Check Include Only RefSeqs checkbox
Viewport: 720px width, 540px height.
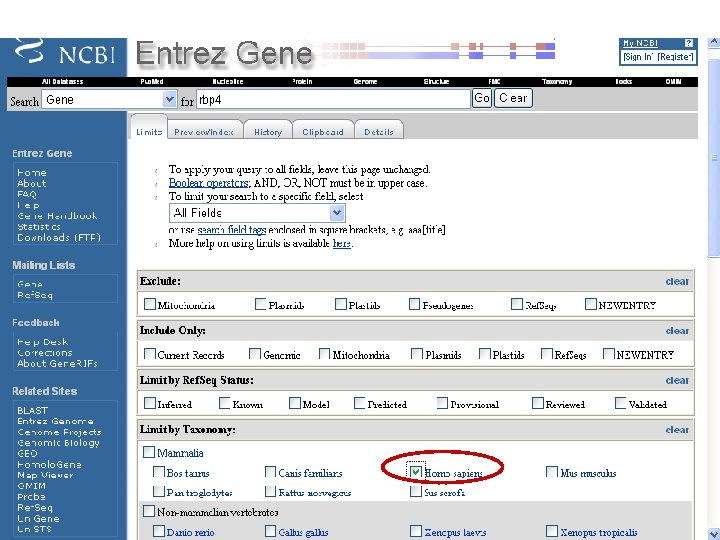(x=546, y=354)
